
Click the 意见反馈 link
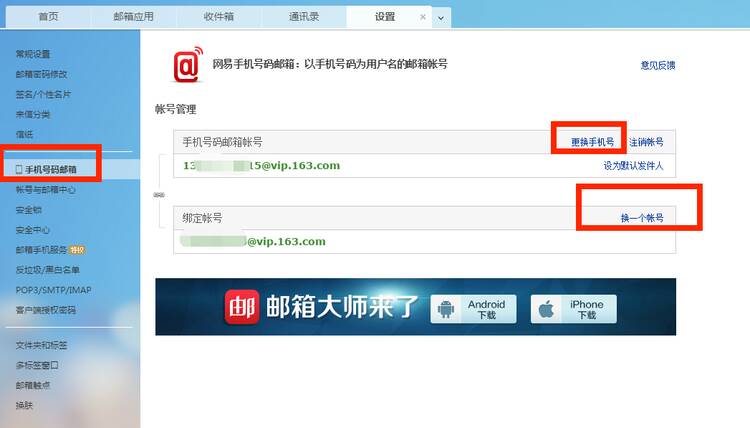pyautogui.click(x=658, y=65)
